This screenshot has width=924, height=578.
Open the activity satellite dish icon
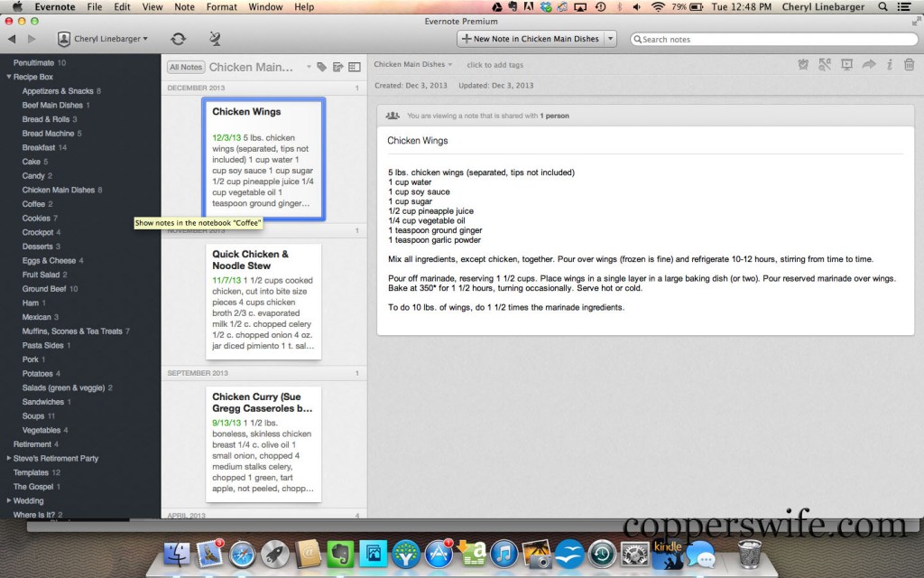click(215, 39)
